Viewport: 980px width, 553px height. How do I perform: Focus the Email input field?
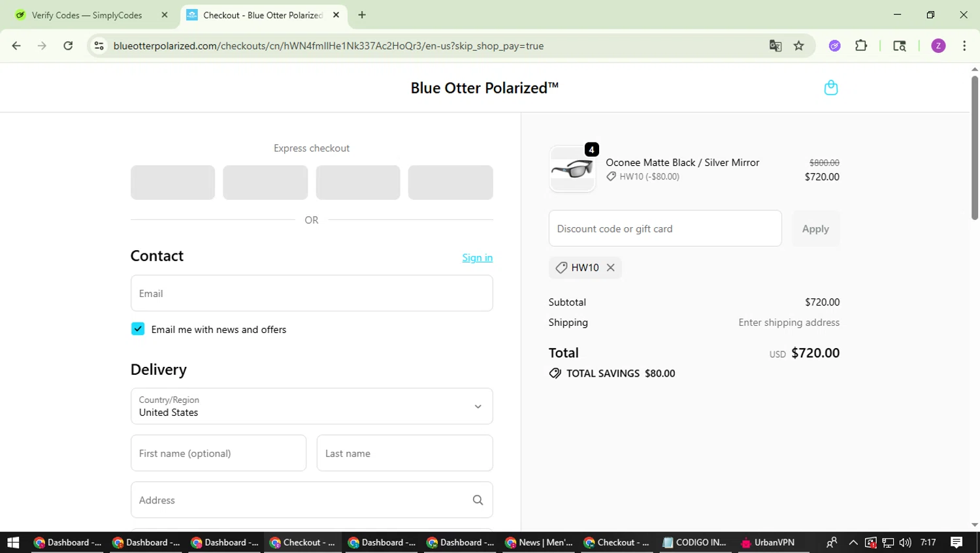pos(312,293)
